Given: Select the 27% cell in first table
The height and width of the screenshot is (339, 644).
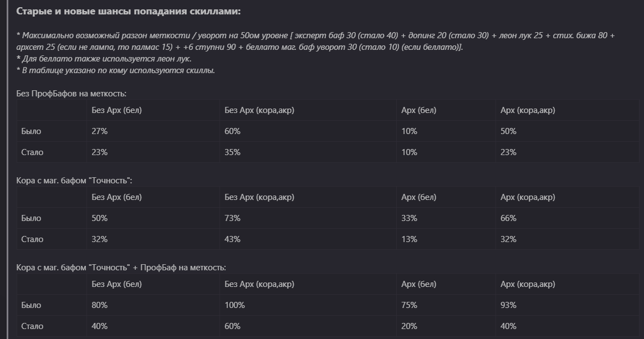Looking at the screenshot, I should pyautogui.click(x=153, y=131).
